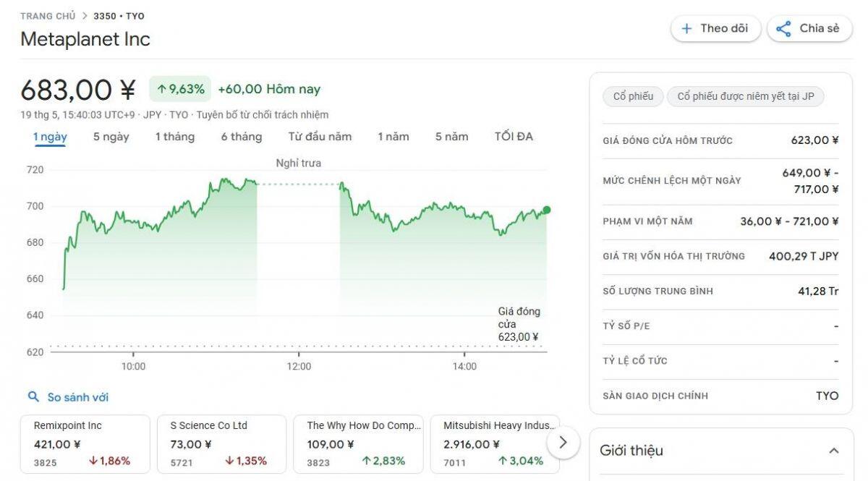Open Trang chủ breadcrumb link
Screen dimensions: 868x481
48,16
